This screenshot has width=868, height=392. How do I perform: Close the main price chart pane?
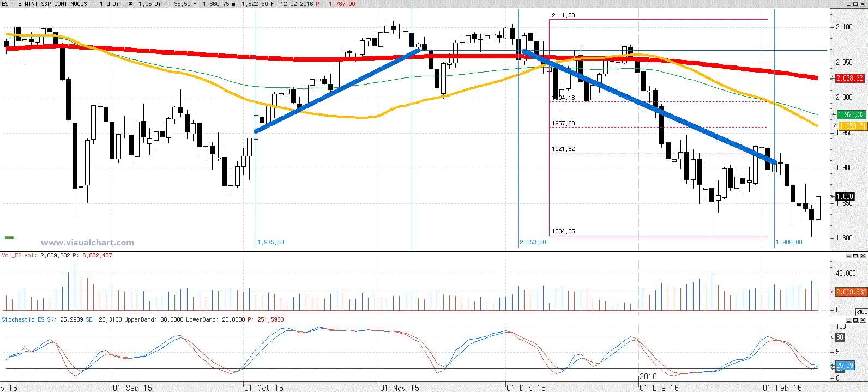863,5
